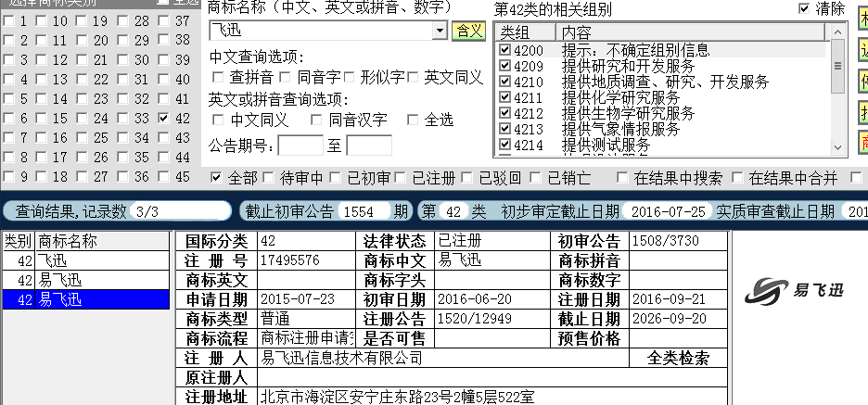Click registrant 易飞迅信息技术有限公司

[x=341, y=358]
